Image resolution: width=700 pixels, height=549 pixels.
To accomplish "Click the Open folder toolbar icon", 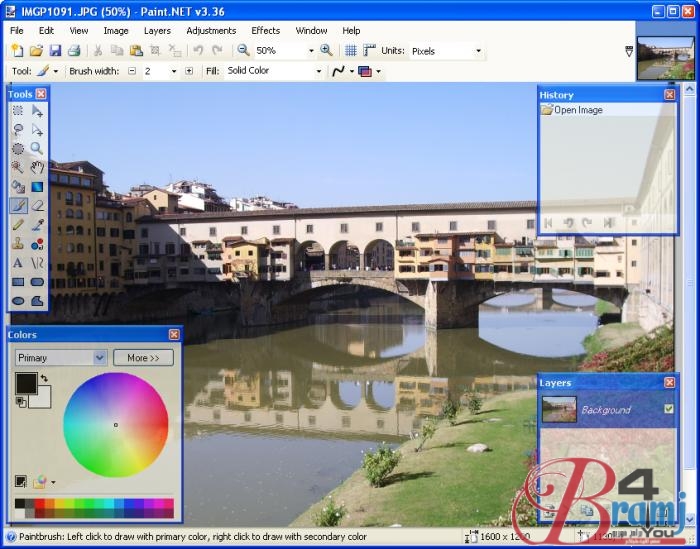I will click(36, 50).
